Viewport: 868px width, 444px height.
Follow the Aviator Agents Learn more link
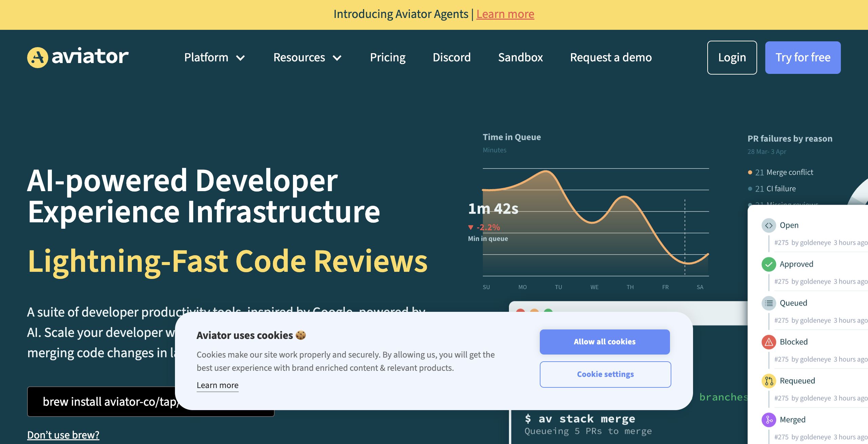[x=505, y=14]
